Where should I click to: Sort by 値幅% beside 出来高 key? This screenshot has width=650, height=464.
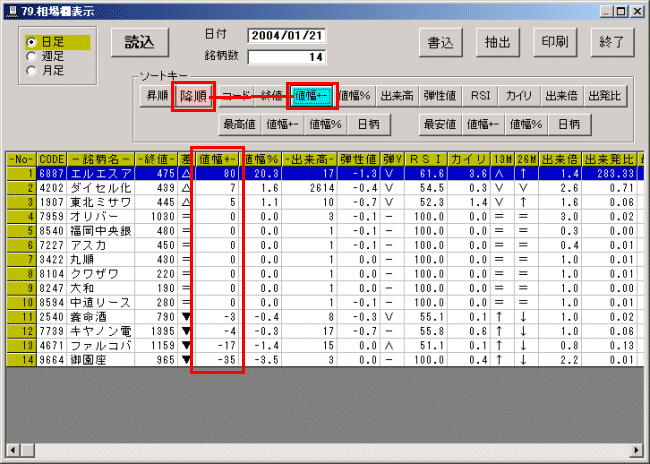coord(355,96)
